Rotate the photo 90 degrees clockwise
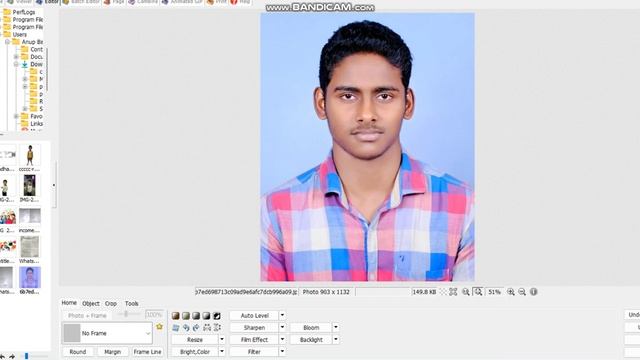The image size is (640, 360). coord(196,327)
